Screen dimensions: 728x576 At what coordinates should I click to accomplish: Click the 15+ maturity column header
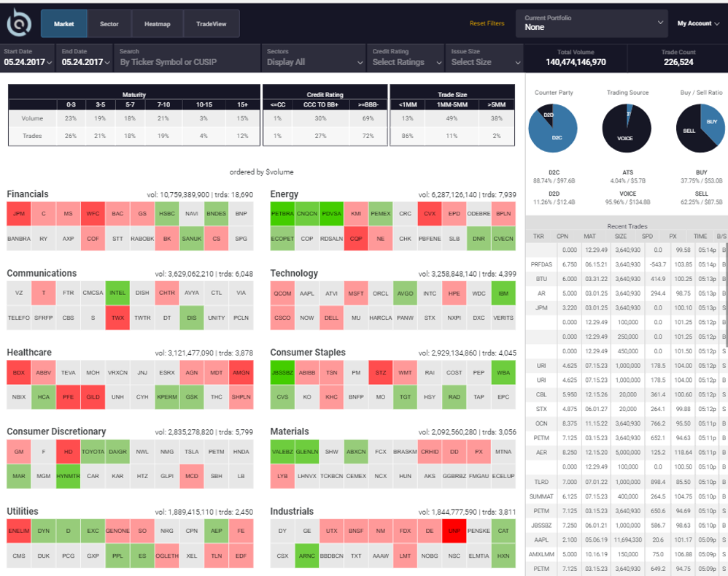[242, 105]
